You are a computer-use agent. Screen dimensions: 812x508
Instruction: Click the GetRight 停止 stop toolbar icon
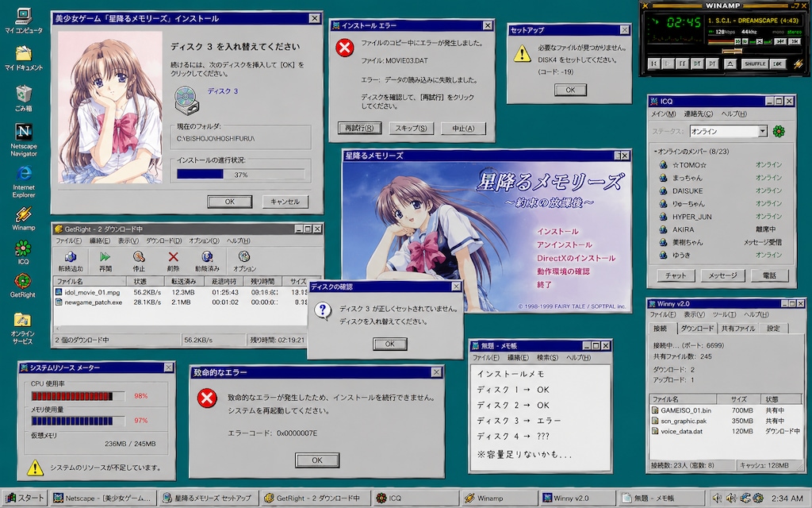pos(139,257)
